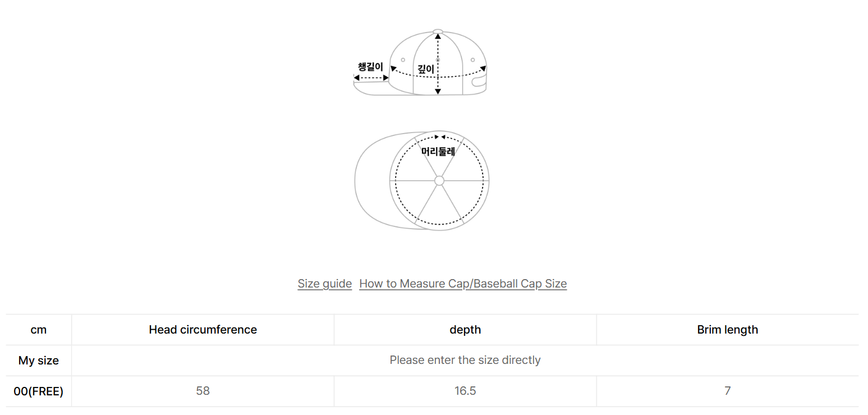Select the 00(FREE) size row label
The width and height of the screenshot is (868, 415).
39,391
